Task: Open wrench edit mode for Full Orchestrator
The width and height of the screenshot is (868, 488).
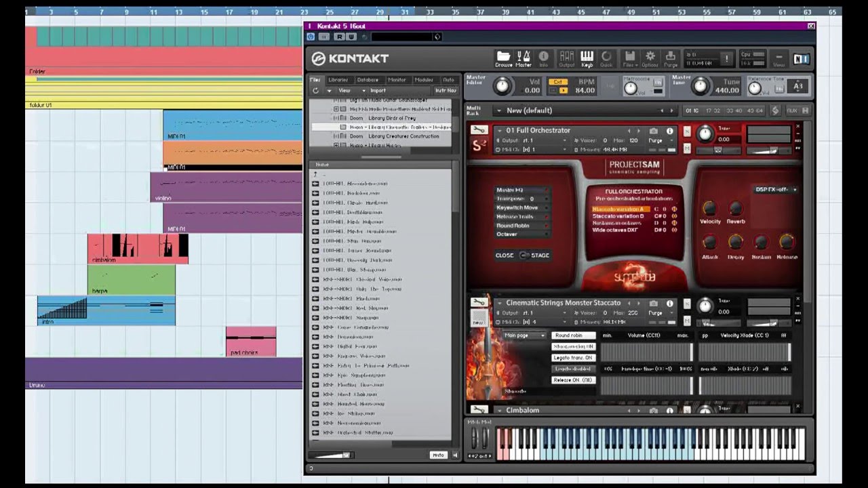Action: point(479,130)
